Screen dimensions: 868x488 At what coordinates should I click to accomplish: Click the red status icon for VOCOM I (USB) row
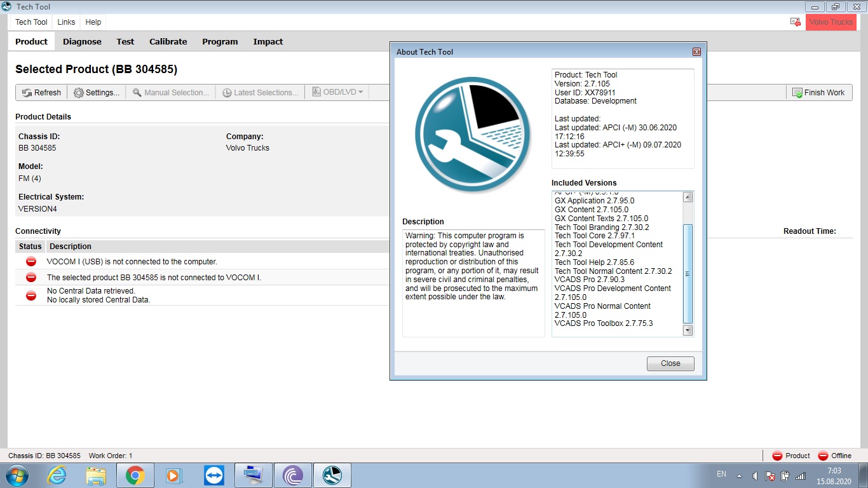pos(31,261)
